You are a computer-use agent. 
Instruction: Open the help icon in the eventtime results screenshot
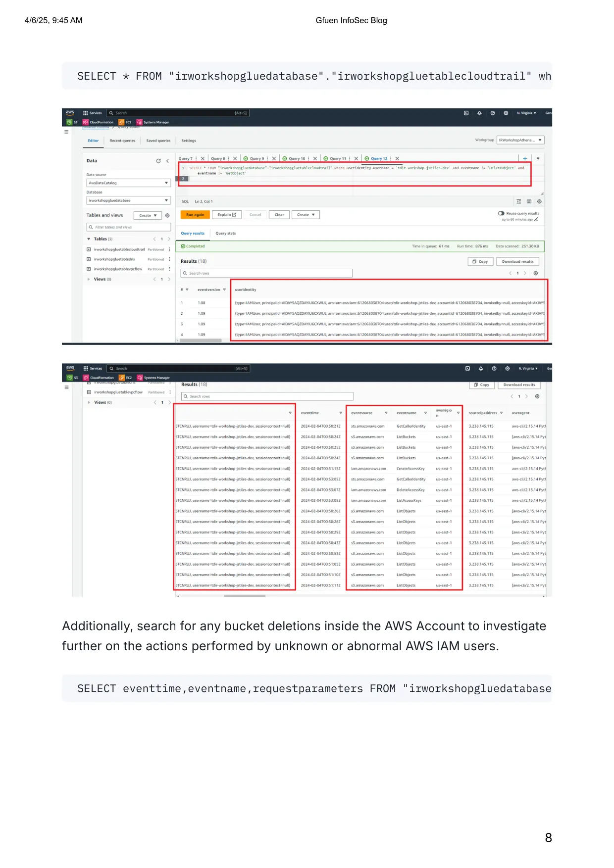[494, 368]
